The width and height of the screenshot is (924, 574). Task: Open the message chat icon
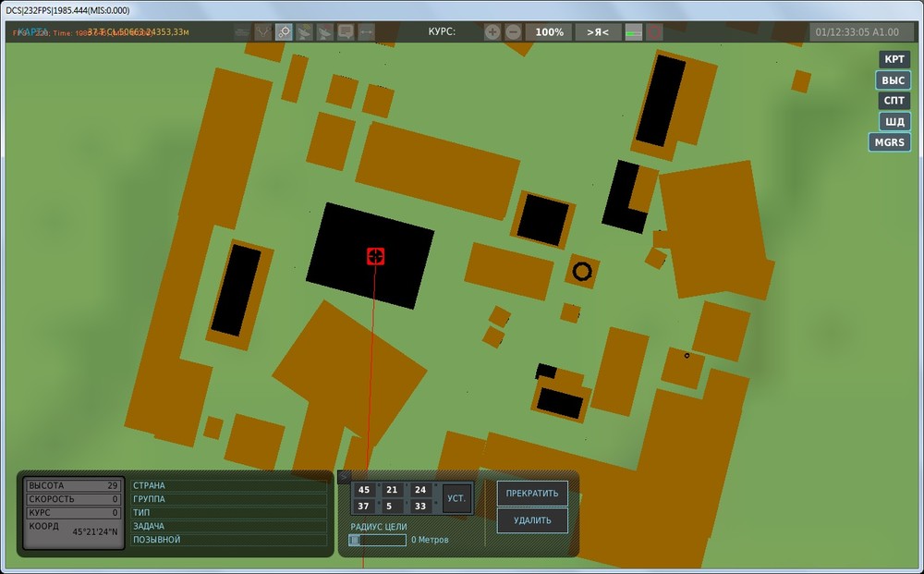click(x=346, y=31)
